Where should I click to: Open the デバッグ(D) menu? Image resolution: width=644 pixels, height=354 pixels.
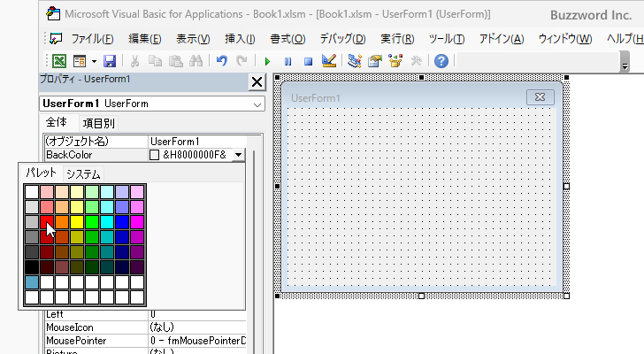(x=342, y=39)
